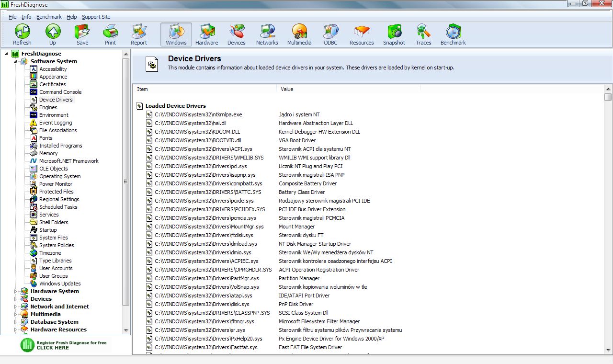The height and width of the screenshot is (364, 613).
Task: Select User Accounts in the tree
Action: pos(56,268)
